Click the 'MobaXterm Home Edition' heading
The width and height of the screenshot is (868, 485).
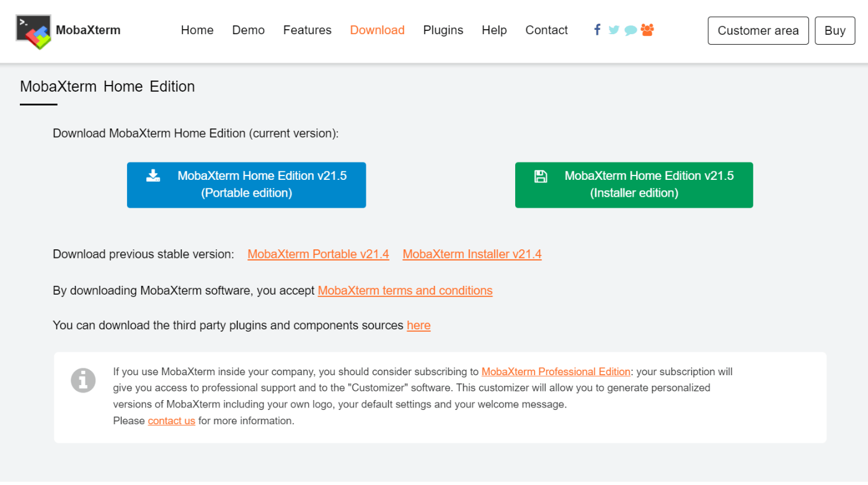tap(107, 86)
